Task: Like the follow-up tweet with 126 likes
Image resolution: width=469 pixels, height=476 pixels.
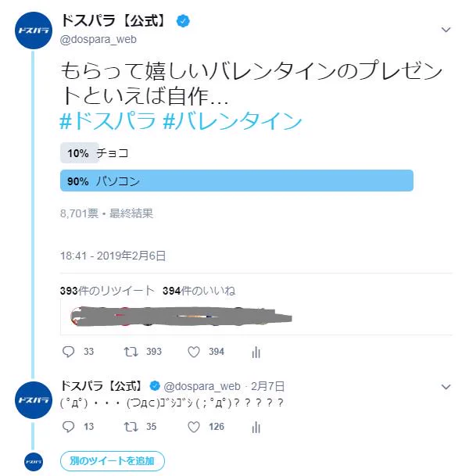Action: tap(194, 427)
